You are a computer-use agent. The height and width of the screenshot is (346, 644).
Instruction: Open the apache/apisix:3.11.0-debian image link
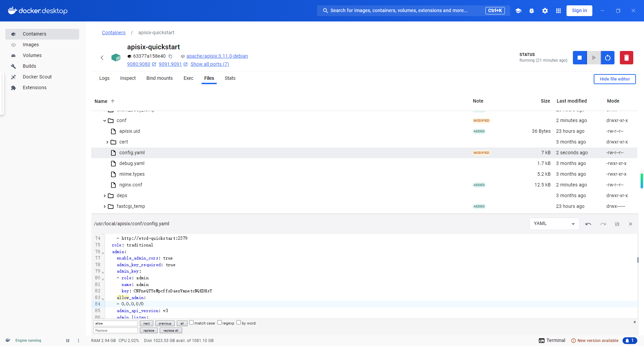(217, 56)
